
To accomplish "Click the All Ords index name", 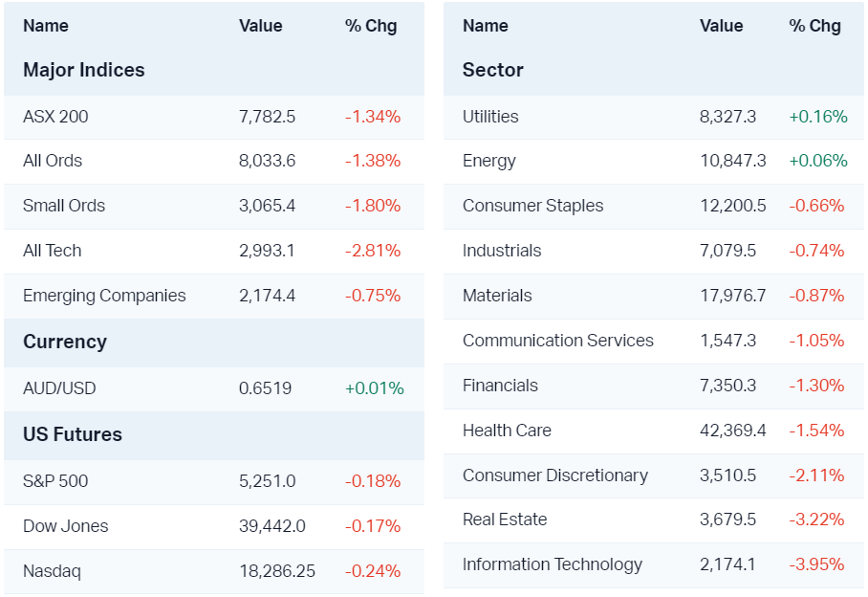I will click(x=53, y=161).
